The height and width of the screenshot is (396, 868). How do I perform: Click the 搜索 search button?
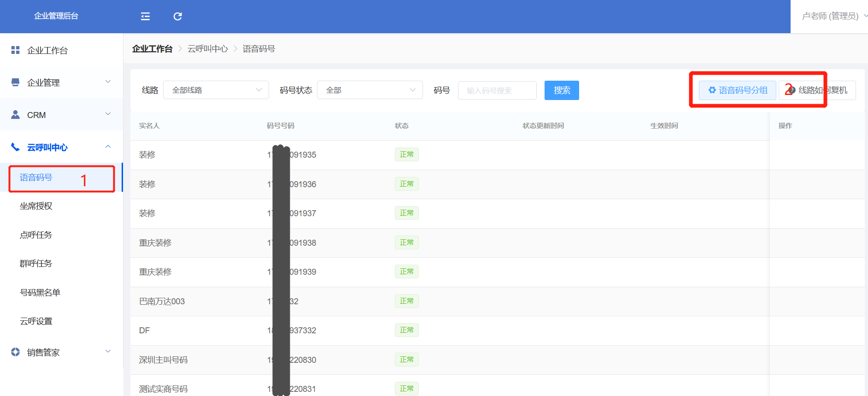click(x=562, y=90)
